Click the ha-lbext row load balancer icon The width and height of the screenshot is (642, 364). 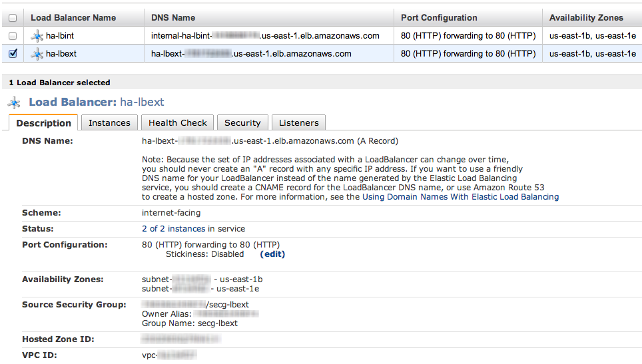coord(37,54)
